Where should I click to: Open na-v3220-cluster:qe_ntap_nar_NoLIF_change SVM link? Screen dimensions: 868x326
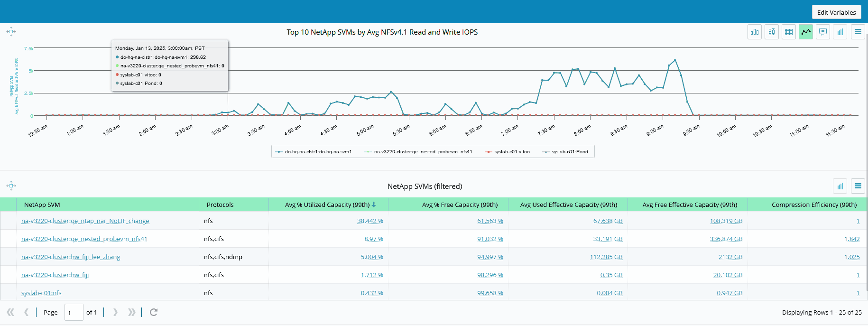tap(85, 221)
